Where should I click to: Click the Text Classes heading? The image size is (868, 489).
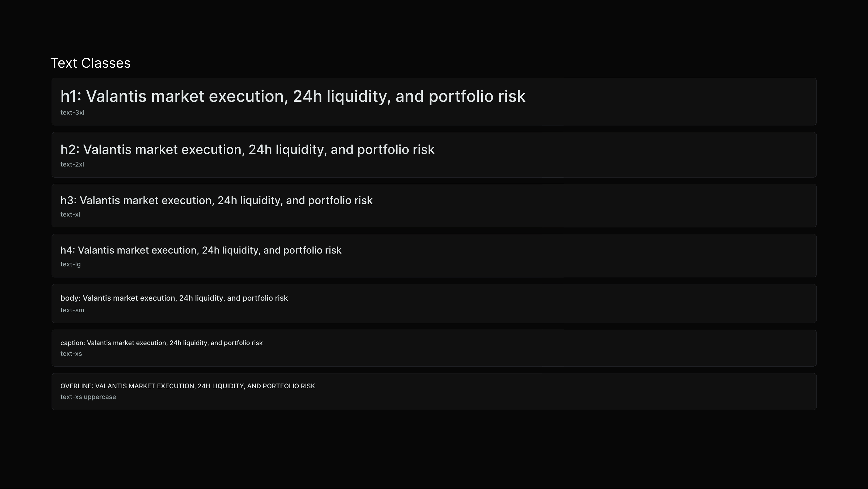pyautogui.click(x=90, y=63)
